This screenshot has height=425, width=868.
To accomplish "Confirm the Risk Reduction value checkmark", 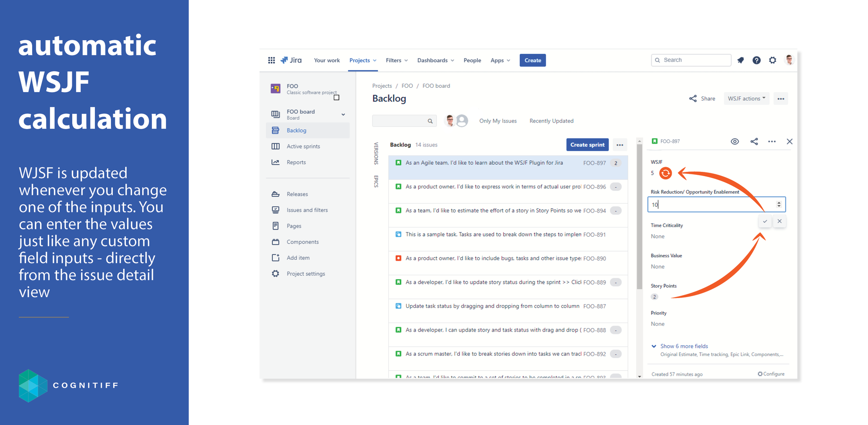I will click(765, 221).
